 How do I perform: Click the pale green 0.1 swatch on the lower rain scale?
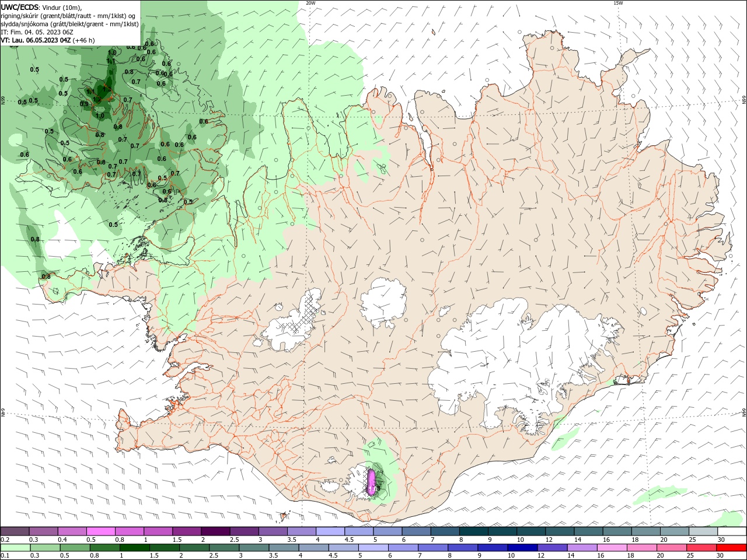[16, 548]
